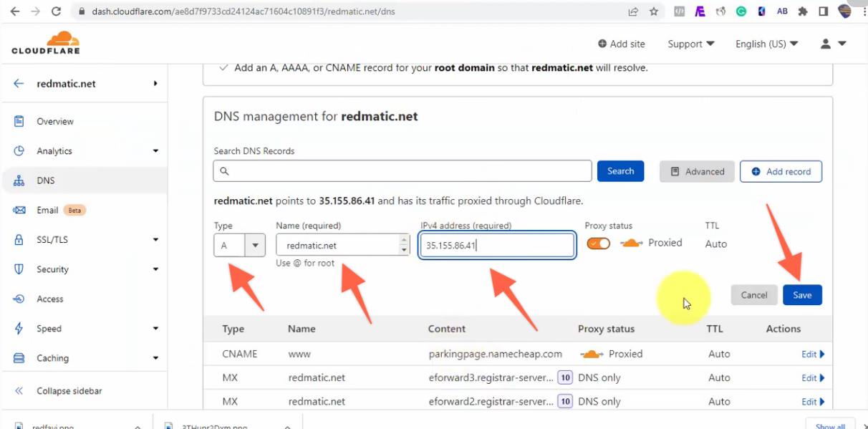Viewport: 868px width, 429px height.
Task: Go back with browser back arrow
Action: pyautogui.click(x=15, y=11)
